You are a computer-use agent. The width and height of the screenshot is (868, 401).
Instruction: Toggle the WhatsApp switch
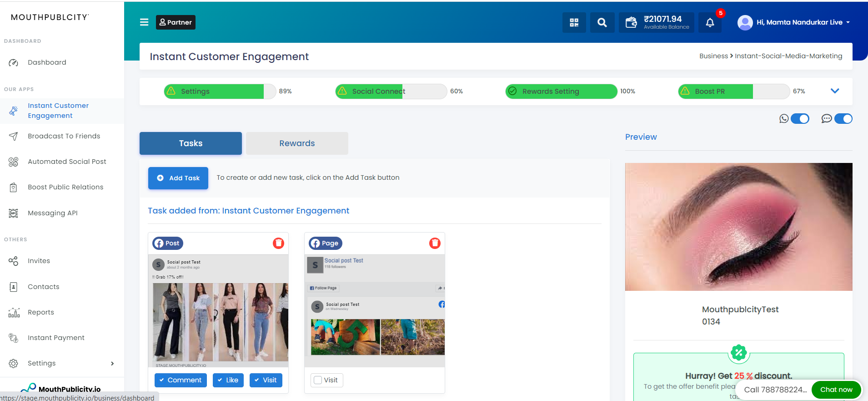[x=800, y=119]
